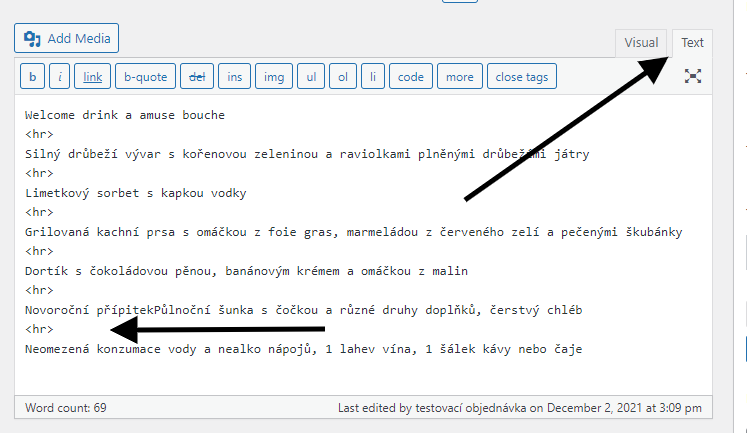Insert blockquote using b-quote button
Viewport: 747px width, 433px height.
coord(146,77)
